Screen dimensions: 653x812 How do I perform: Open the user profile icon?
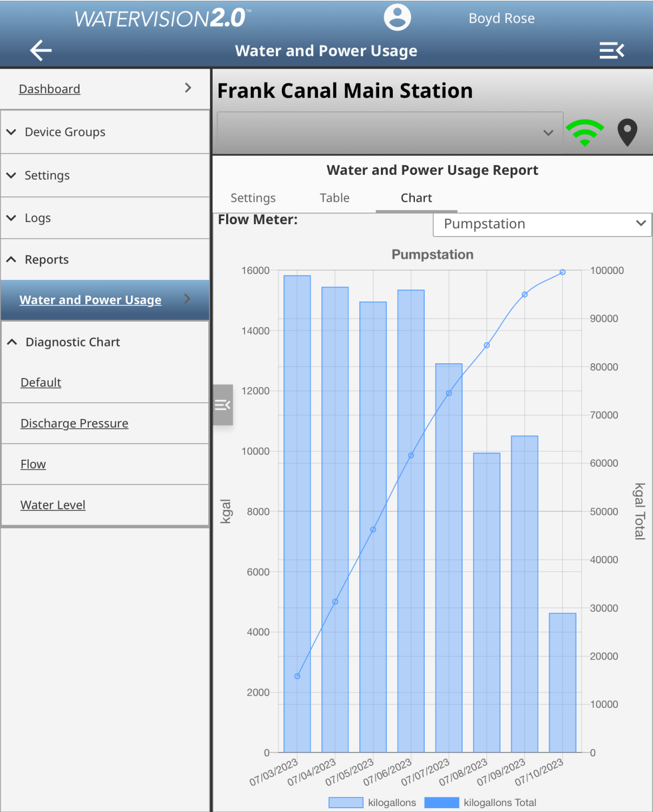click(x=397, y=17)
